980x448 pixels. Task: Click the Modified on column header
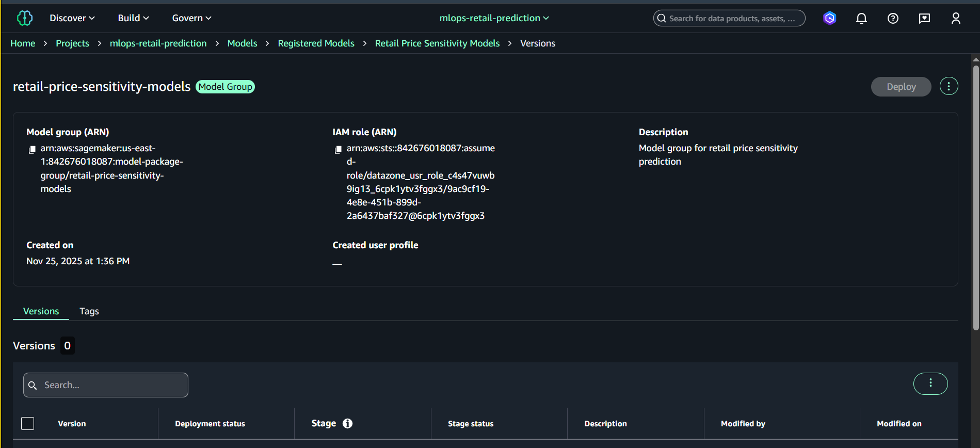(x=899, y=424)
